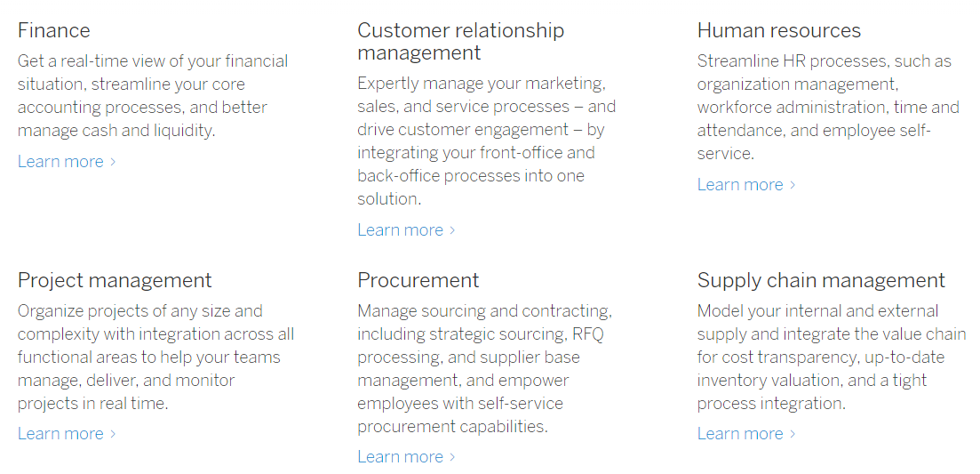Open Learn more under Supply chain management
This screenshot has height=474, width=980.
(746, 433)
